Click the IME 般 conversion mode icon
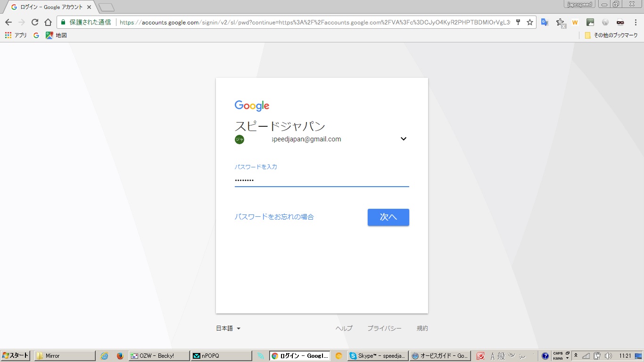644x362 pixels. click(x=501, y=356)
